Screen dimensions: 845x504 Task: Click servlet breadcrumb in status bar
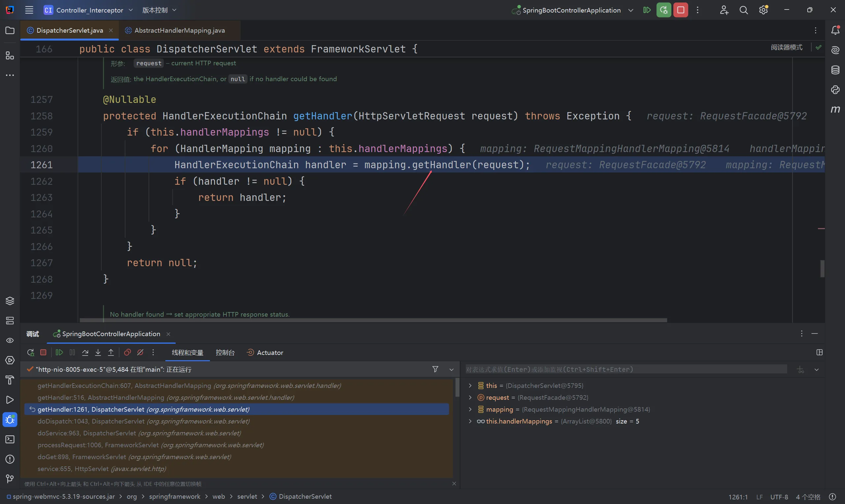[247, 496]
